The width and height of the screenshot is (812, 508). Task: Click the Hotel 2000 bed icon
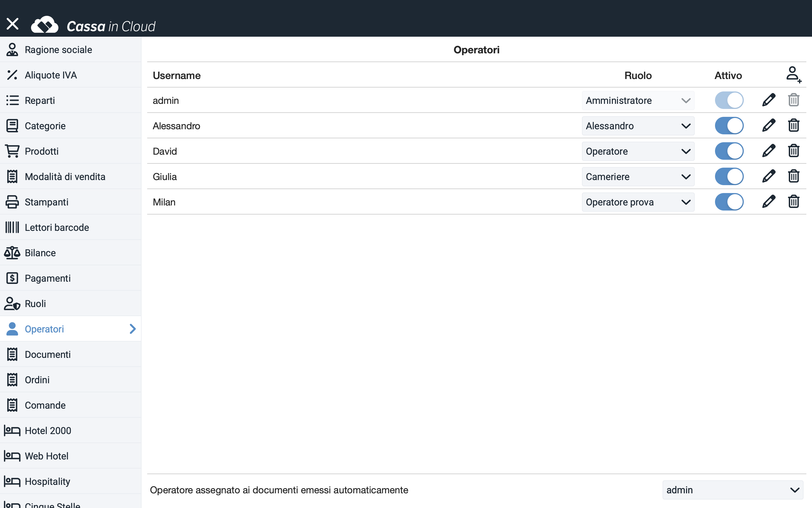pos(12,430)
